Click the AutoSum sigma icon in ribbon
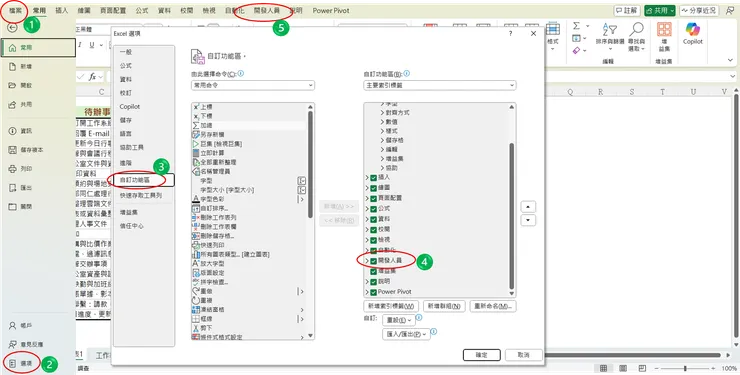The width and height of the screenshot is (740, 375). coord(576,26)
